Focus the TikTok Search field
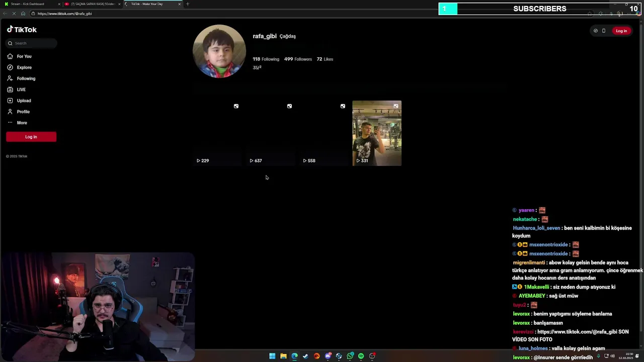644x362 pixels. click(31, 43)
